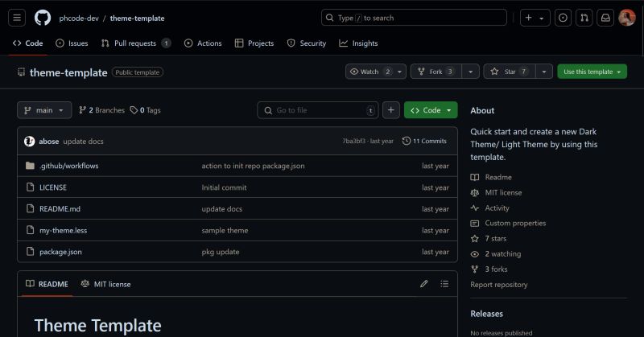Screen dimensions: 644x337
Task: Focus the Go to file field
Action: pyautogui.click(x=318, y=110)
